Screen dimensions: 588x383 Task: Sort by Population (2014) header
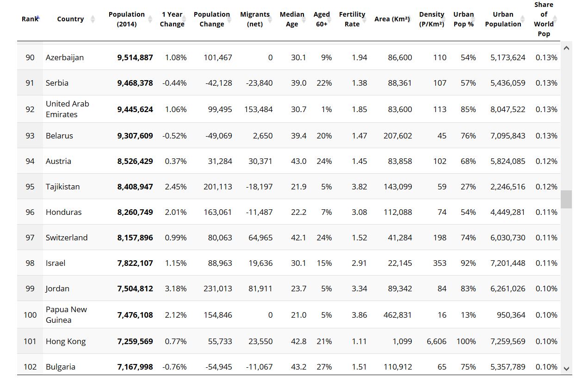tap(126, 19)
